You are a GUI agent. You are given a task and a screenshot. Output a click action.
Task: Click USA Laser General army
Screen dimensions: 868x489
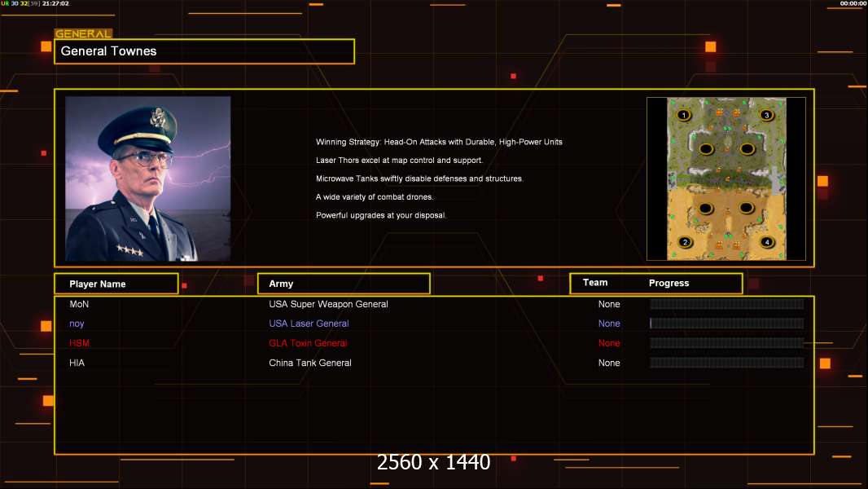click(x=309, y=324)
